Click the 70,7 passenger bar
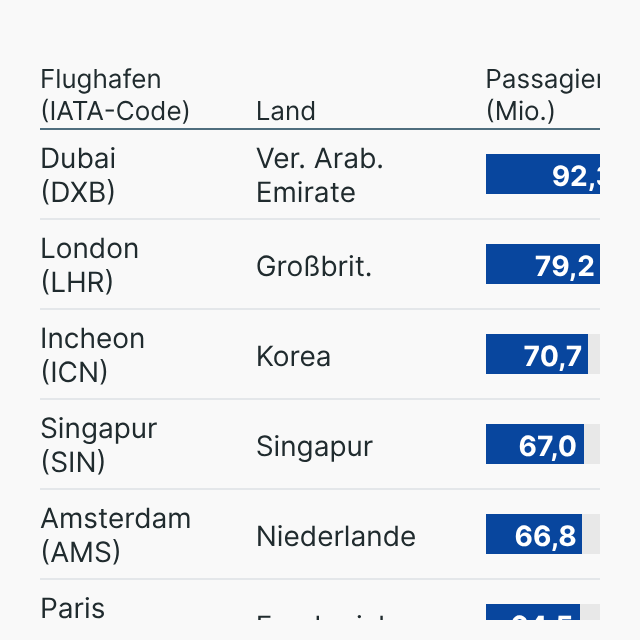 coord(537,355)
